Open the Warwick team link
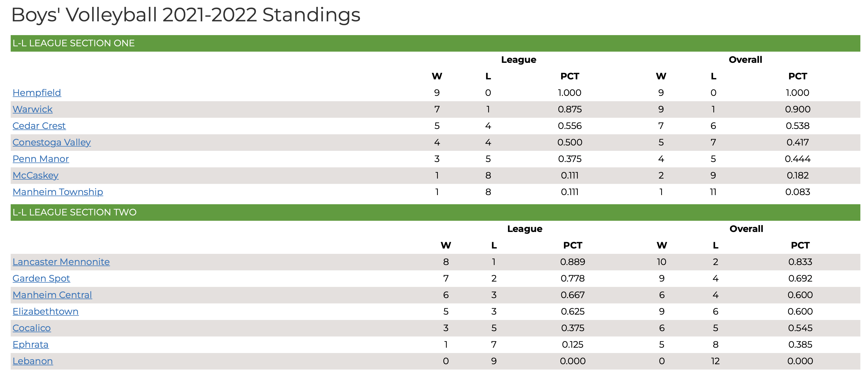Screen dimensions: 868x381 tap(33, 109)
